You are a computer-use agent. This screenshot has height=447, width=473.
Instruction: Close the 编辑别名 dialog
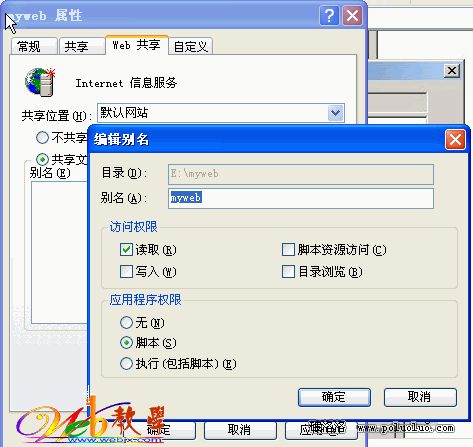click(455, 140)
